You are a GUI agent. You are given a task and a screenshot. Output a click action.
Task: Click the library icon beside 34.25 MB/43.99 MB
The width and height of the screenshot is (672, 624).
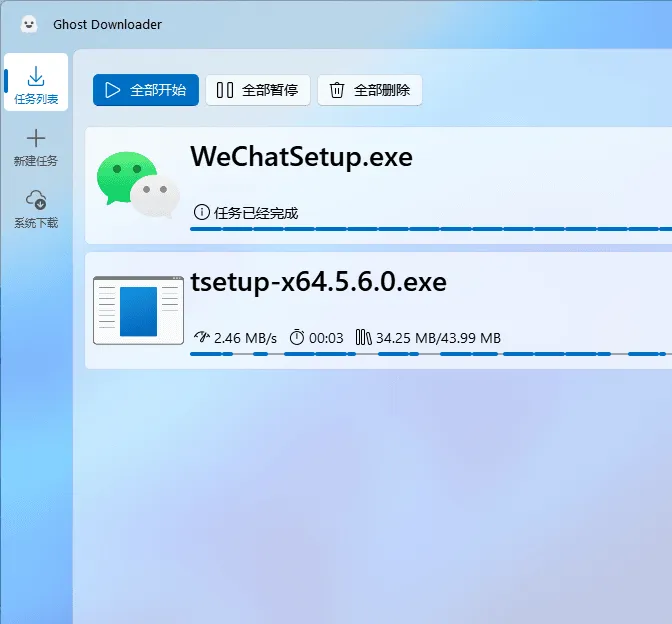[363, 337]
